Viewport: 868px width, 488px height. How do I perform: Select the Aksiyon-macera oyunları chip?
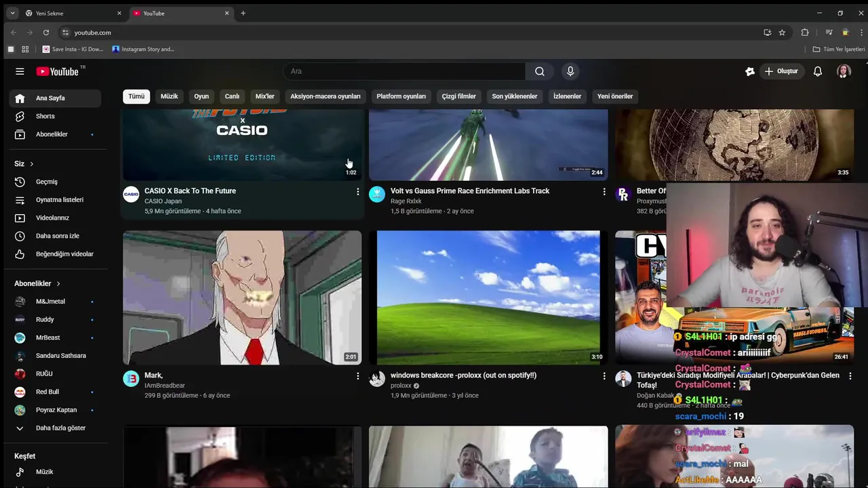[325, 96]
